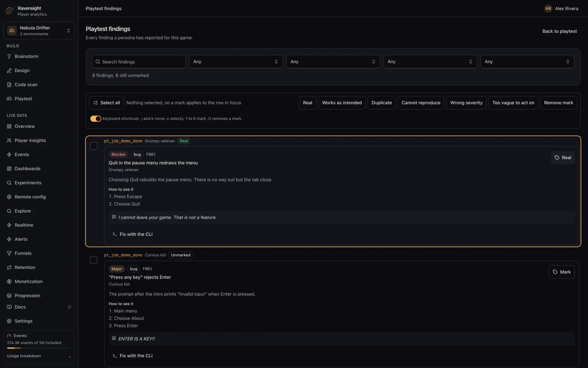The height and width of the screenshot is (368, 588).
Task: Open the Realtime lightning icon
Action: click(x=9, y=225)
